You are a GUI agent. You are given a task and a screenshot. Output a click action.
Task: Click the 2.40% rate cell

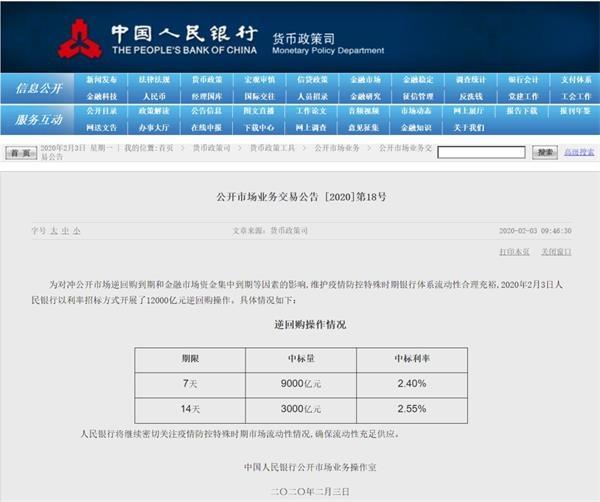(412, 383)
